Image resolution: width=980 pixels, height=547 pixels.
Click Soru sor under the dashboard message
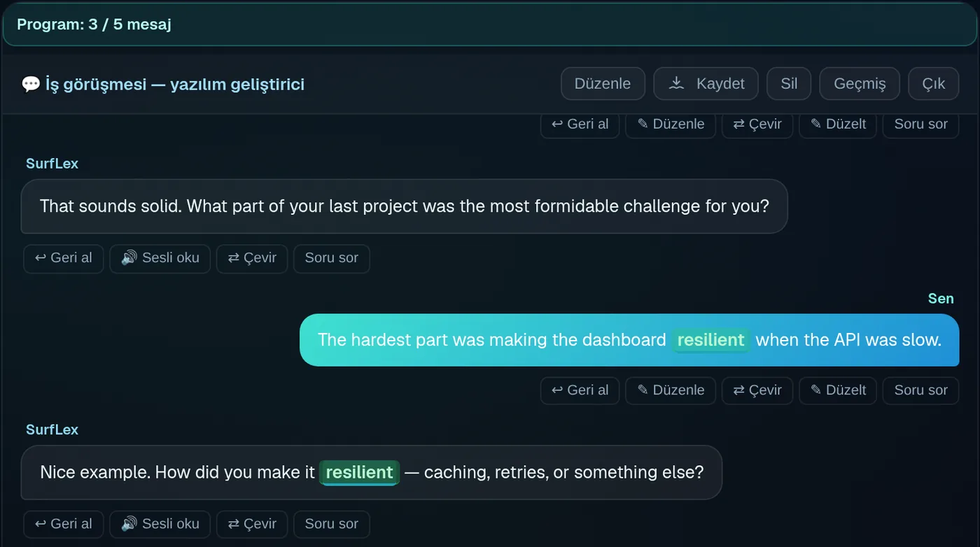920,390
